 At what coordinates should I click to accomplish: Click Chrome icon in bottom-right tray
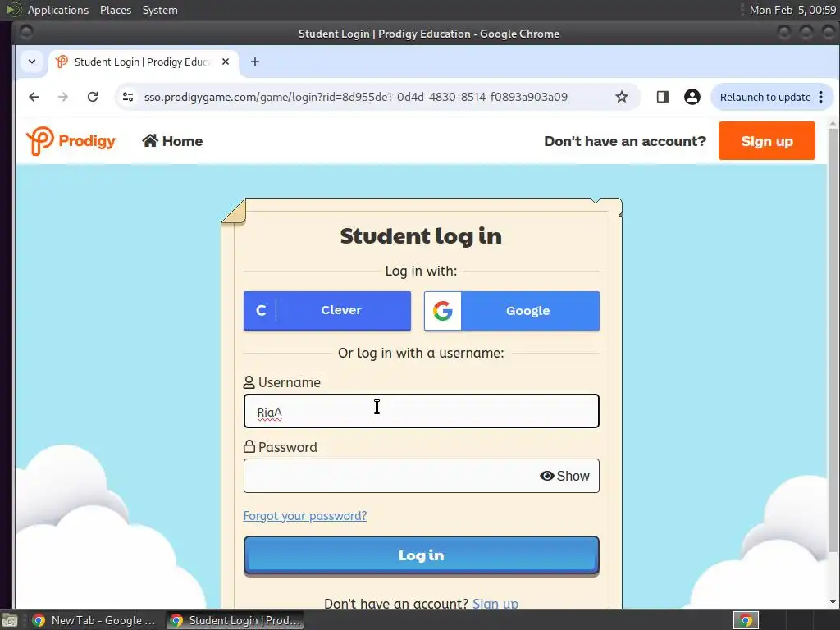point(746,620)
